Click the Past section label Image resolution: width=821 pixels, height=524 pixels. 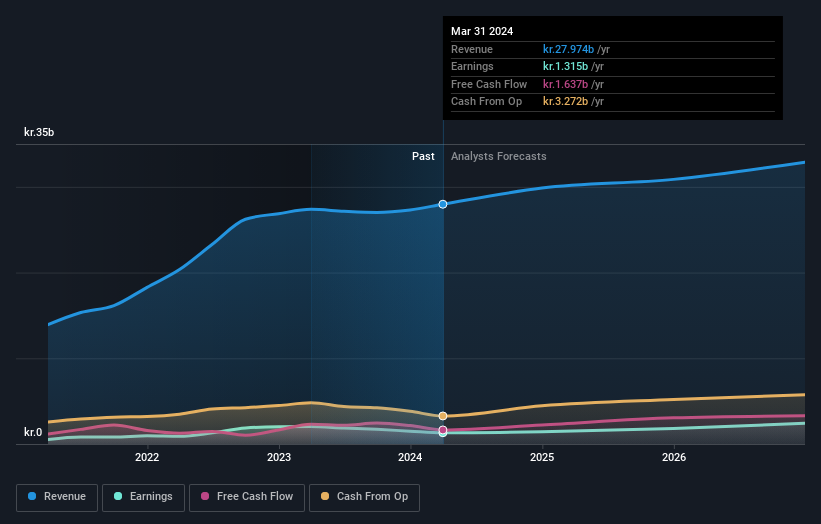coord(423,156)
